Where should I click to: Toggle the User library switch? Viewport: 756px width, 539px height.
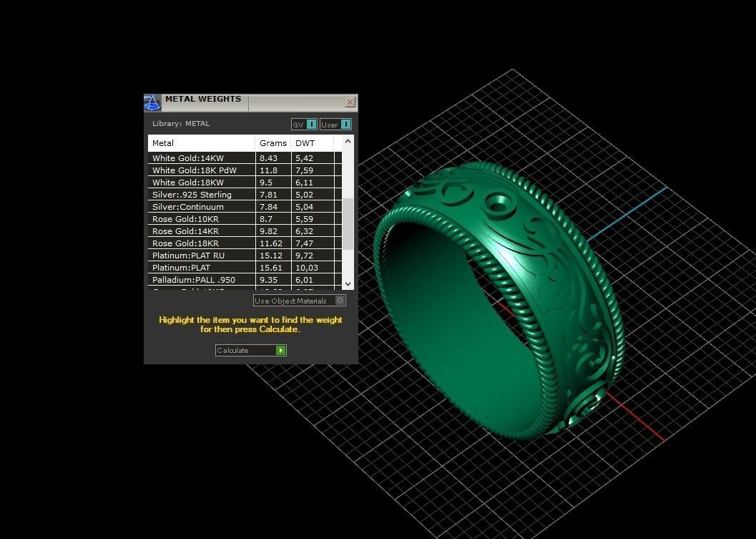click(x=335, y=125)
